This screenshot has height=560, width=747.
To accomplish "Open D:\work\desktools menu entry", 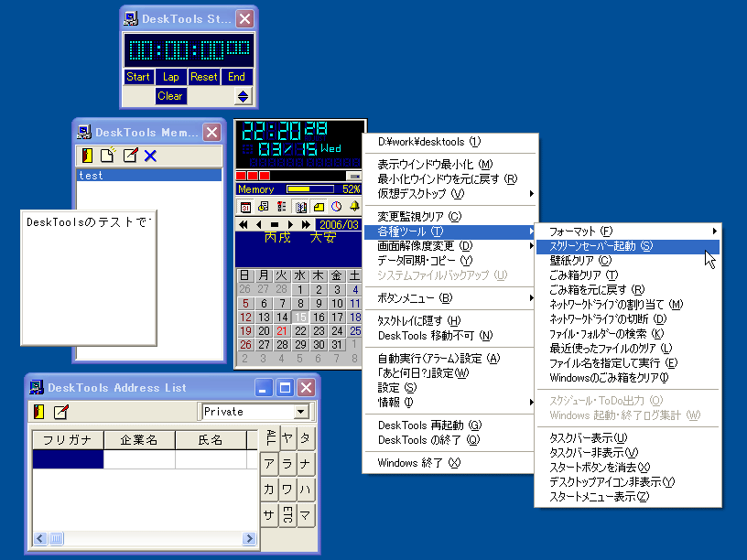I will pos(449,142).
